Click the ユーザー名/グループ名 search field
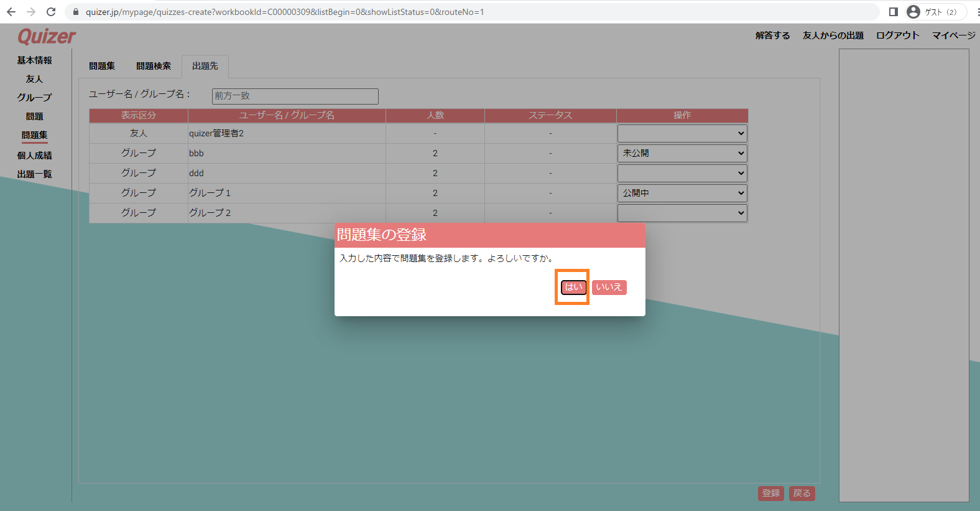This screenshot has height=511, width=980. [295, 96]
